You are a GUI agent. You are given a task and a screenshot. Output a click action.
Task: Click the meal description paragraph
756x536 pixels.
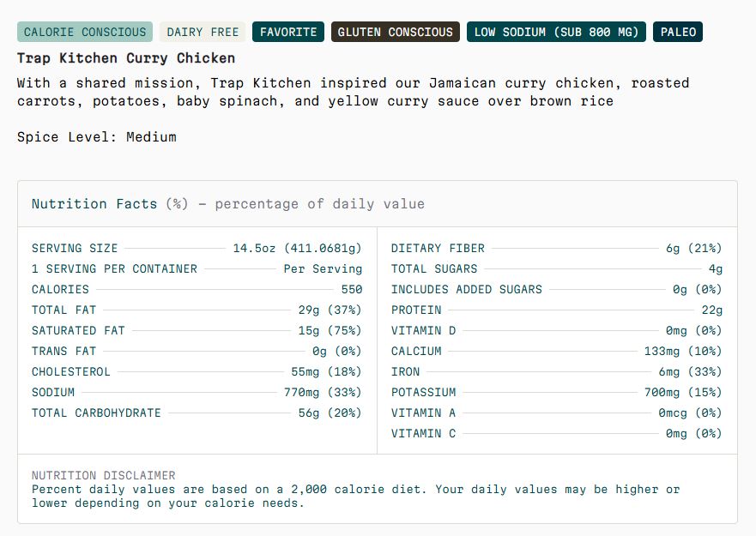[354, 92]
